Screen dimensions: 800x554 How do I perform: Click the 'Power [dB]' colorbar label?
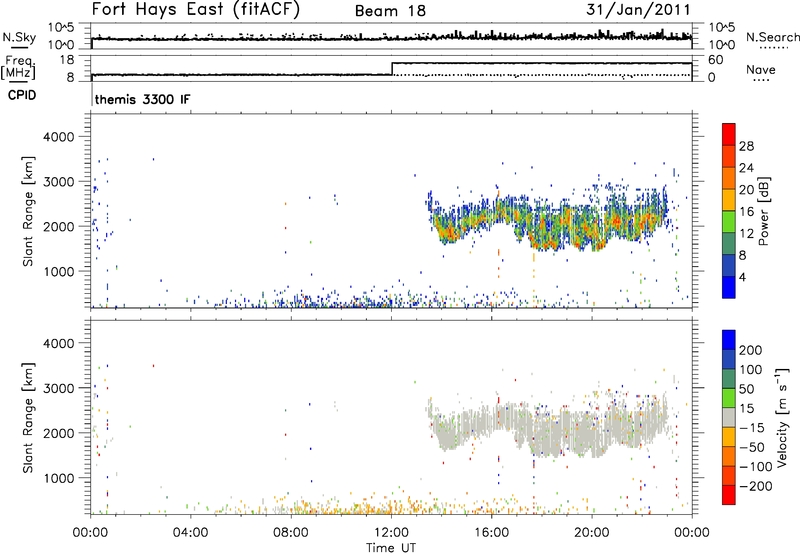tap(763, 211)
